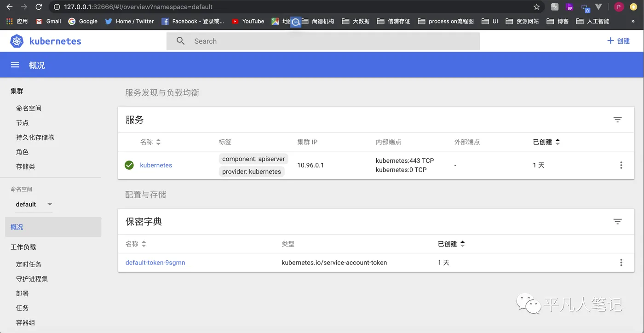Open the 信浦存证 bookmark folder

click(x=393, y=21)
